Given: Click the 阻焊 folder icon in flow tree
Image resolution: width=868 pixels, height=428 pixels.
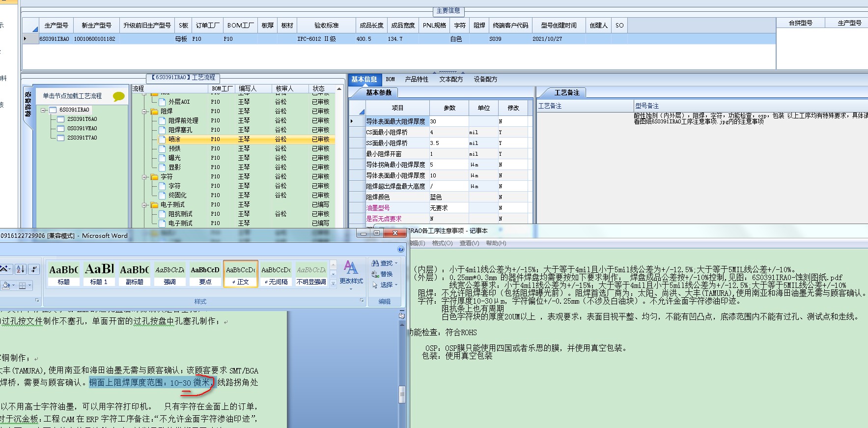Looking at the screenshot, I should [x=154, y=112].
